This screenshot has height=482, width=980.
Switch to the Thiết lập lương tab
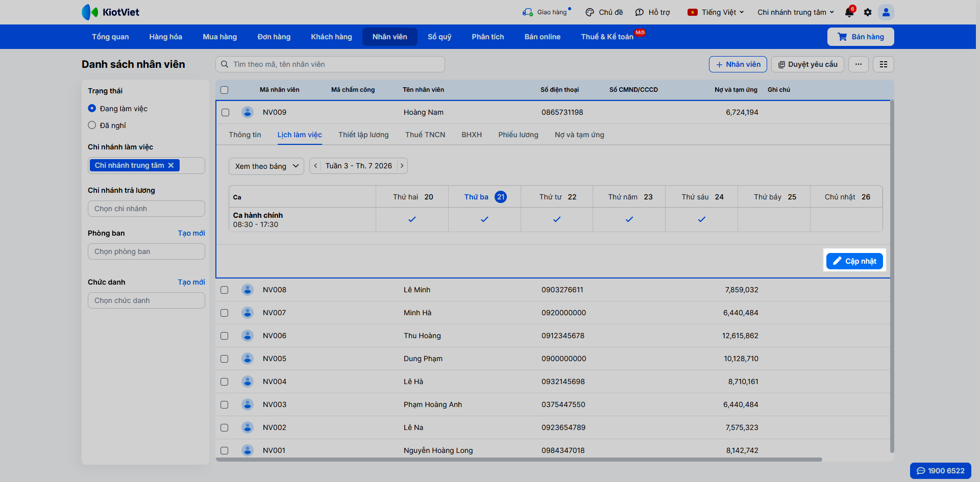tap(363, 135)
